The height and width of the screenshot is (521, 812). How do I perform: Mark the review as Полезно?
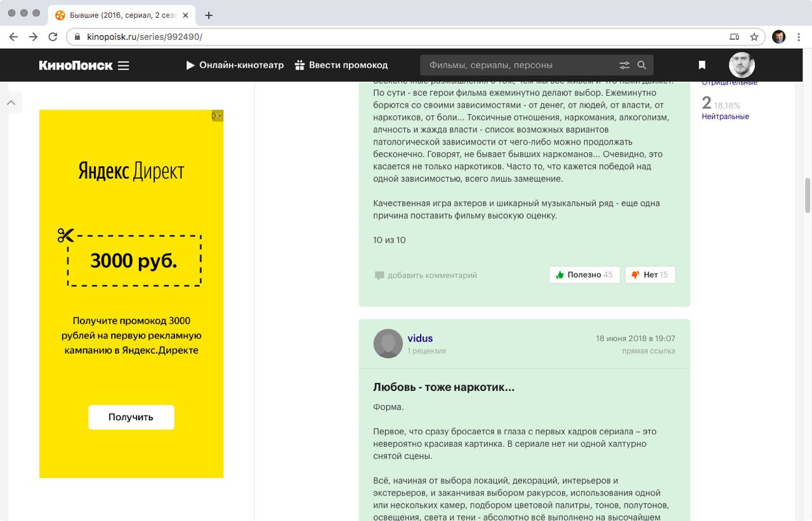coord(584,274)
